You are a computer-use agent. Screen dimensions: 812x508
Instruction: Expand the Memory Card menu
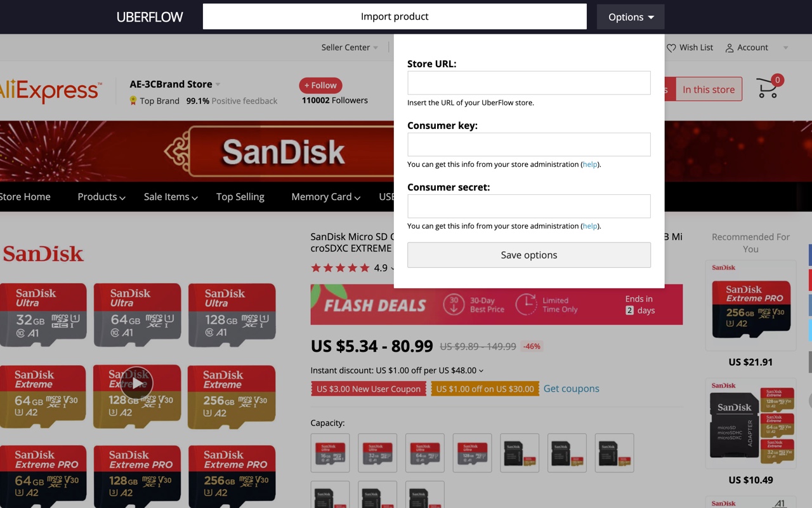pos(326,197)
